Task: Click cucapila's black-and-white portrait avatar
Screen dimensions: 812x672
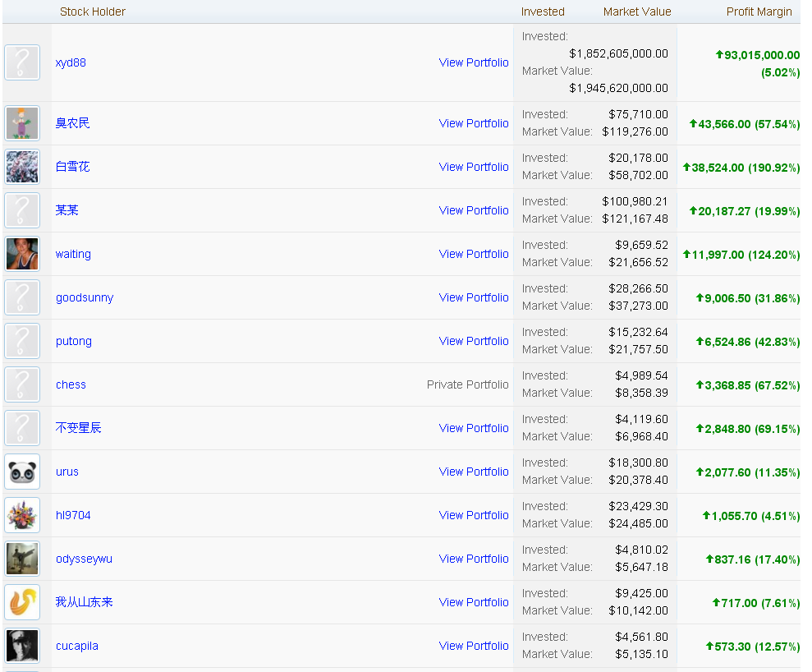Action: click(22, 646)
